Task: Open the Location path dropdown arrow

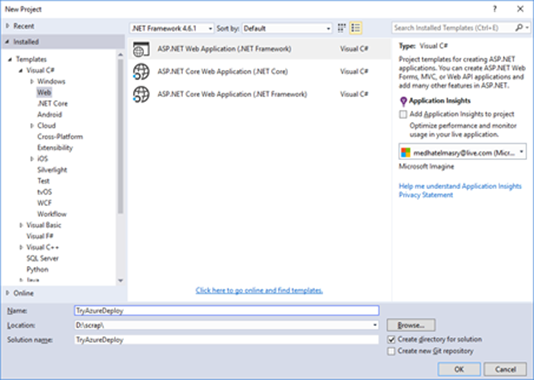Action: click(375, 325)
